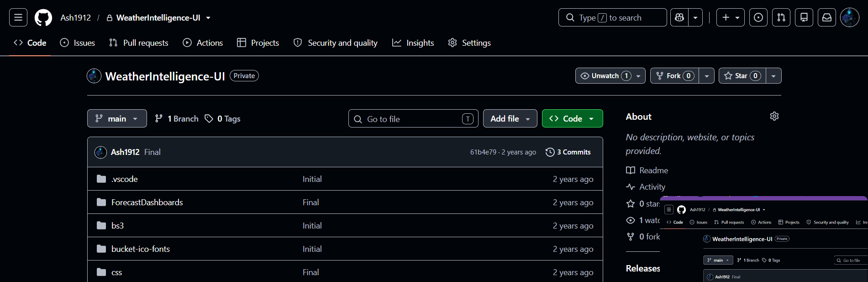Open Final commit message for ForecastDashboards row
The height and width of the screenshot is (282, 868).
pyautogui.click(x=311, y=202)
